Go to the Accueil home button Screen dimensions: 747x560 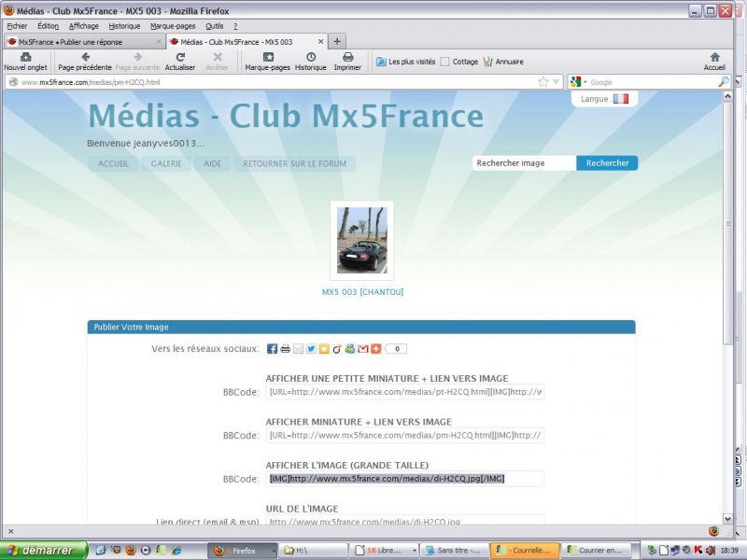(714, 62)
